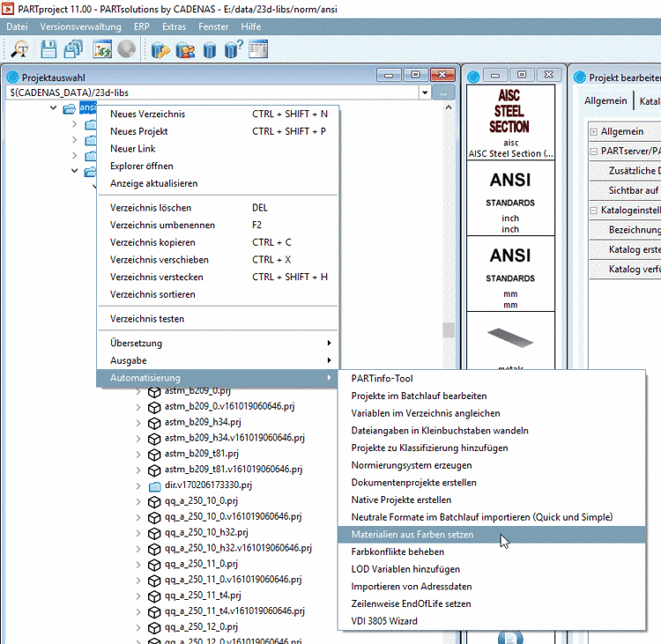Click the database with question mark icon
This screenshot has width=661, height=644.
click(234, 49)
